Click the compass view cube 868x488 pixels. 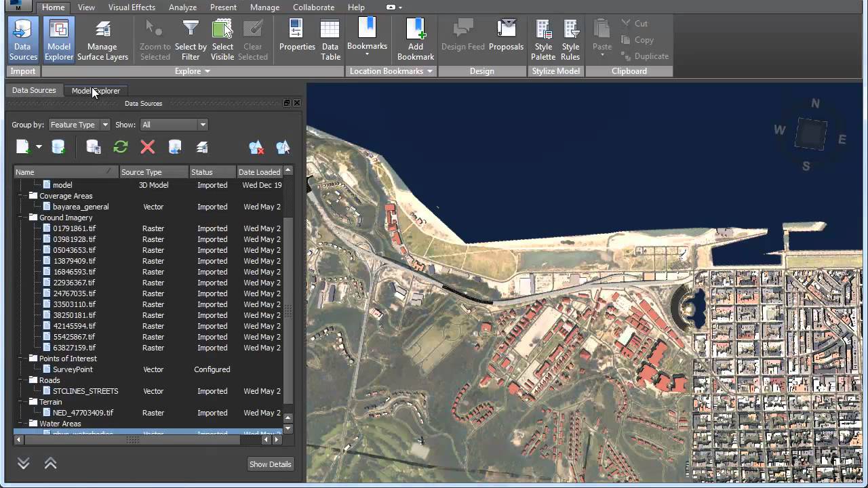coord(810,134)
